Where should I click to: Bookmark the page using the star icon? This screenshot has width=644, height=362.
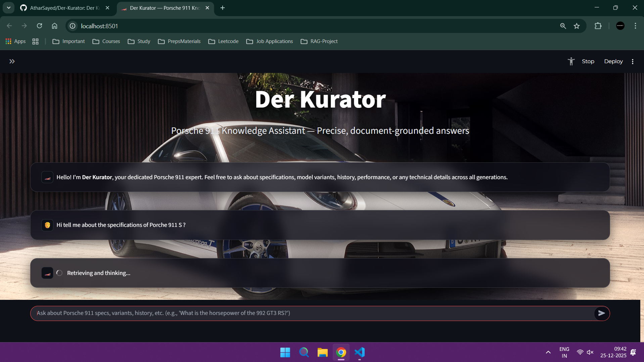pyautogui.click(x=577, y=26)
